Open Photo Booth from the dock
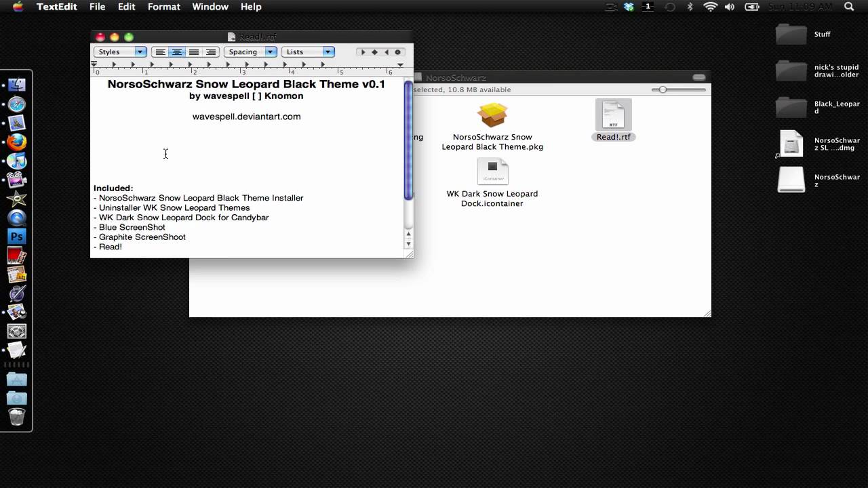This screenshot has width=868, height=488. pos(17,256)
